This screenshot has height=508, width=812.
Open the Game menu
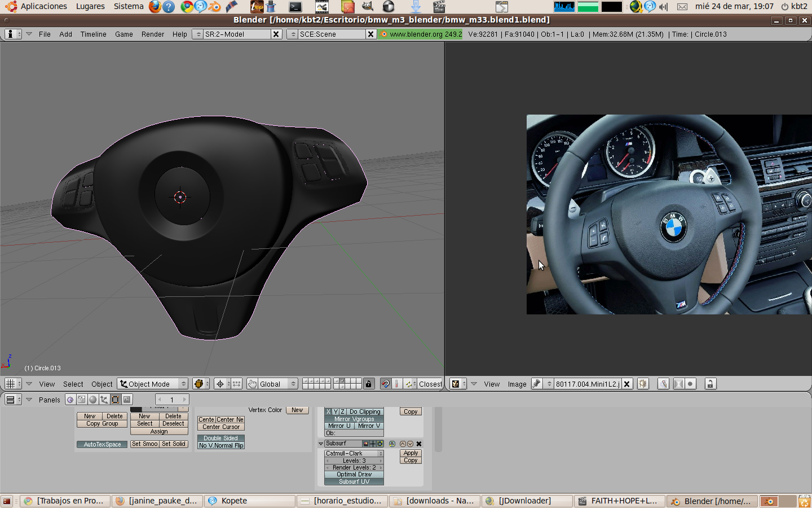(x=124, y=34)
